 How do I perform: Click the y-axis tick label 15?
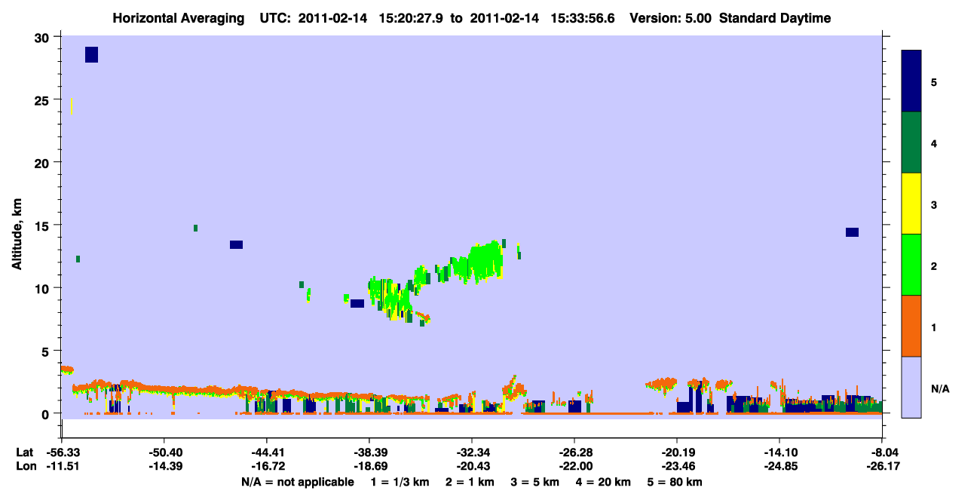pos(44,225)
